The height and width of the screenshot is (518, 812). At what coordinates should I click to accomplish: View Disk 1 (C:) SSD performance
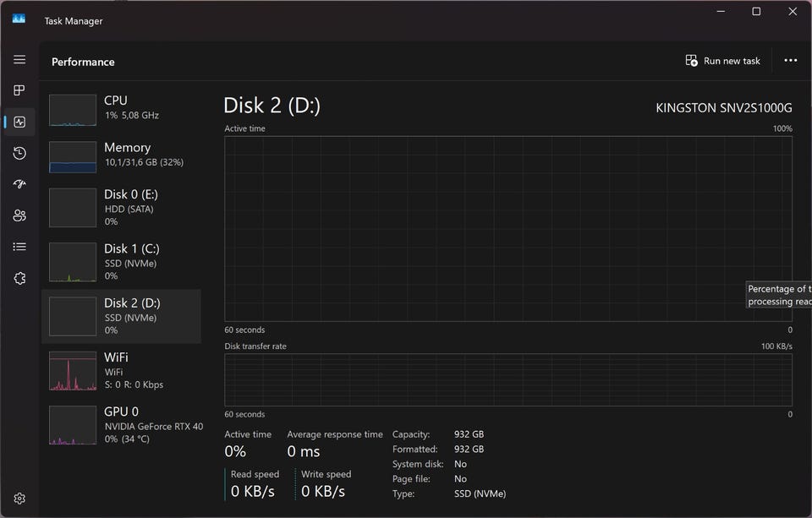point(121,262)
